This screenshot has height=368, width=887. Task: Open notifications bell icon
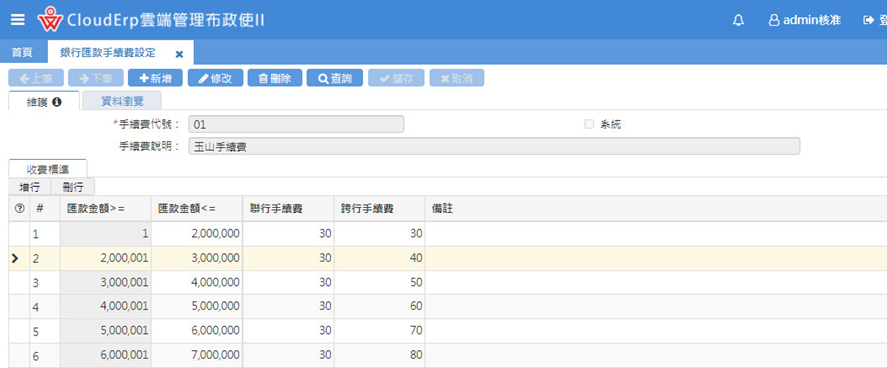(x=738, y=20)
